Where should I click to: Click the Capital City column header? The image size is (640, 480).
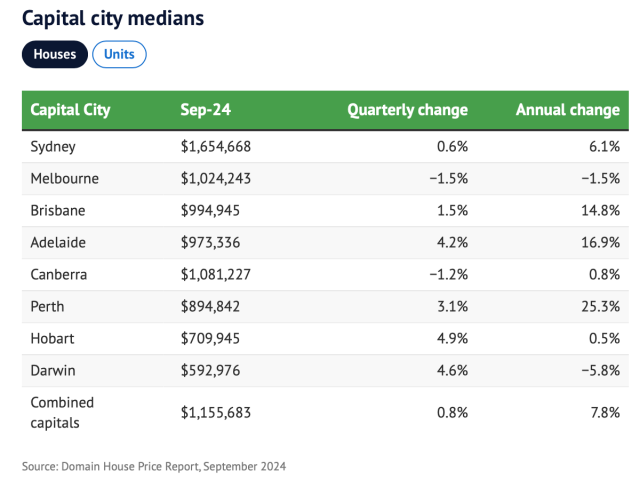coord(70,110)
